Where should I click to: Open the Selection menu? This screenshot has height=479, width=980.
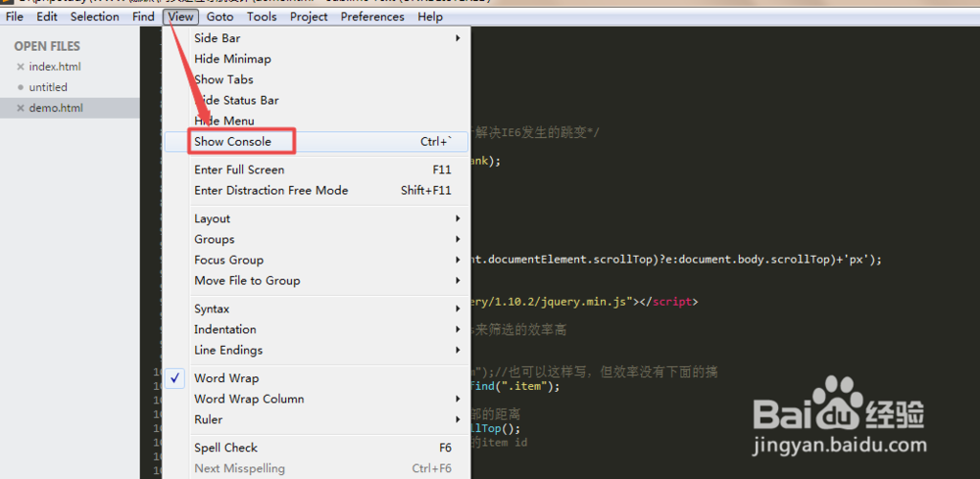tap(95, 17)
